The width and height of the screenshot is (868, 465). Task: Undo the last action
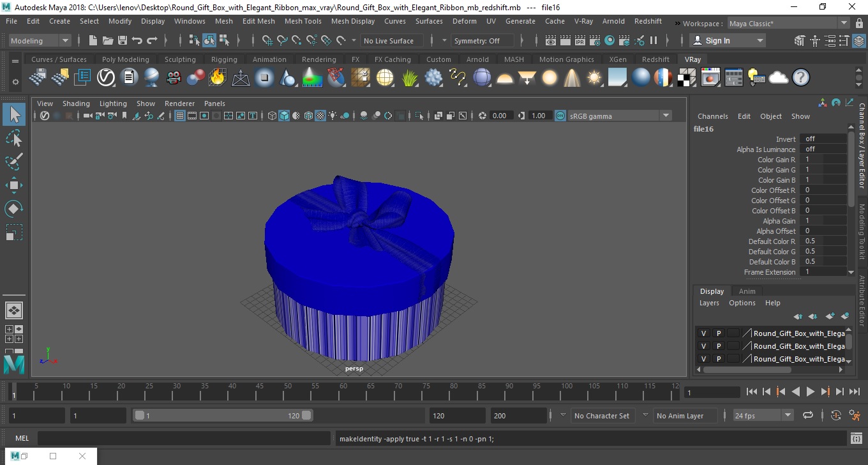pyautogui.click(x=137, y=40)
